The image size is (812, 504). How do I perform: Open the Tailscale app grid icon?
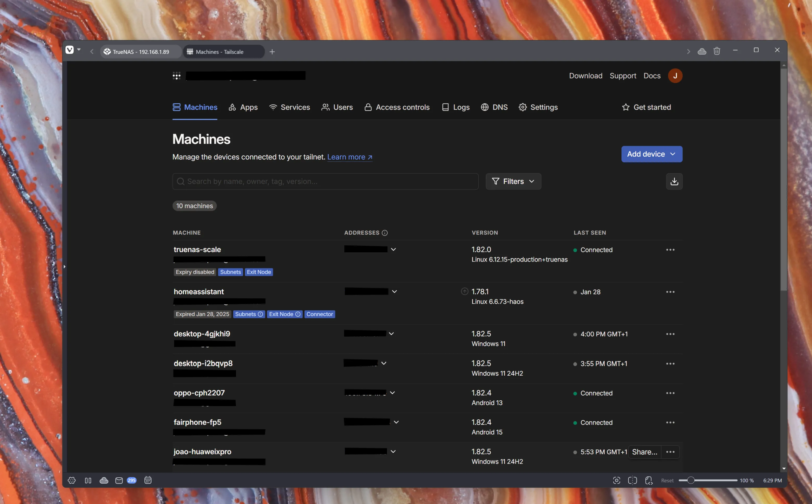click(x=176, y=76)
